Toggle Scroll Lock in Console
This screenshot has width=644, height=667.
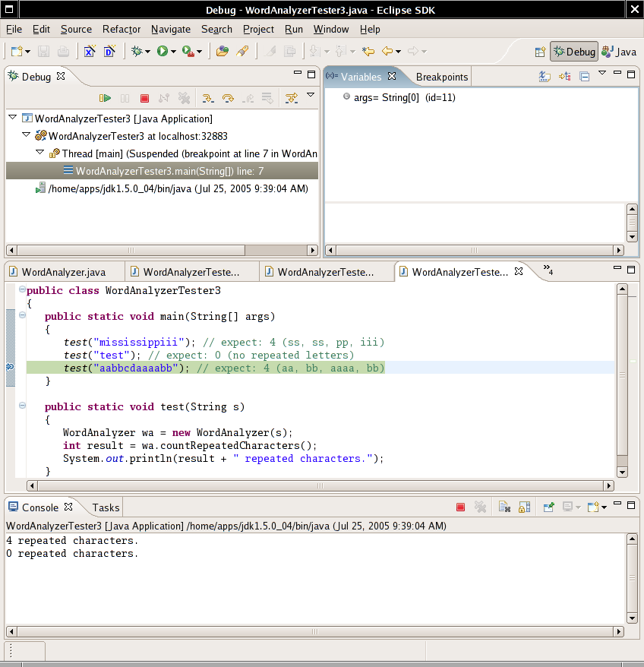click(525, 507)
